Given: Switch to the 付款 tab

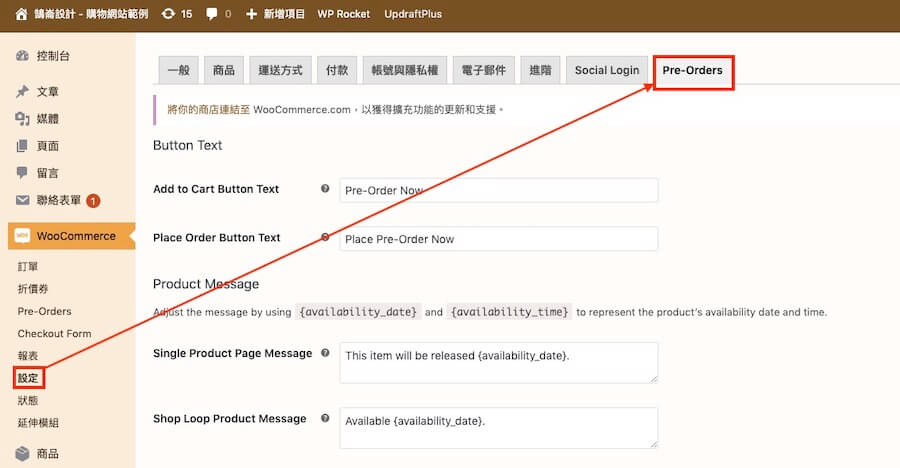Looking at the screenshot, I should click(x=337, y=70).
